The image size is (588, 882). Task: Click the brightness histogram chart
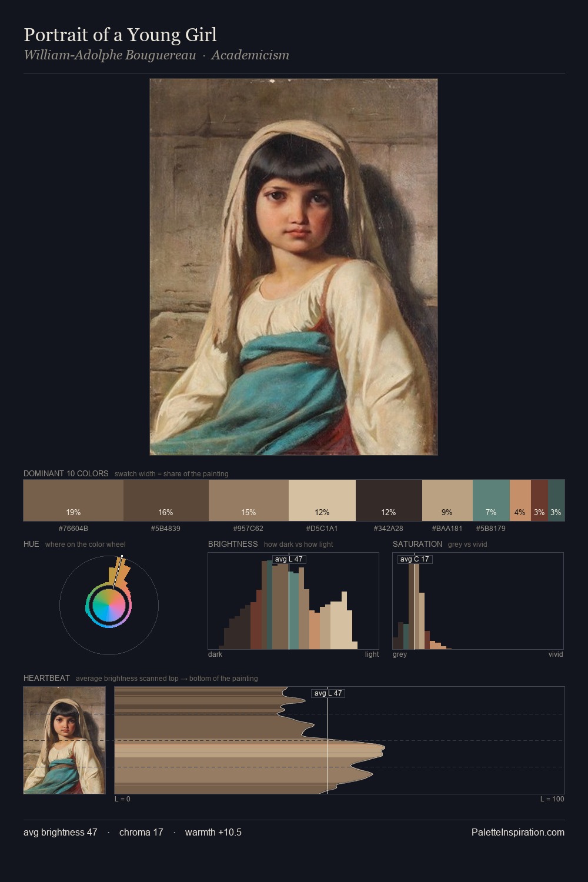point(293,601)
